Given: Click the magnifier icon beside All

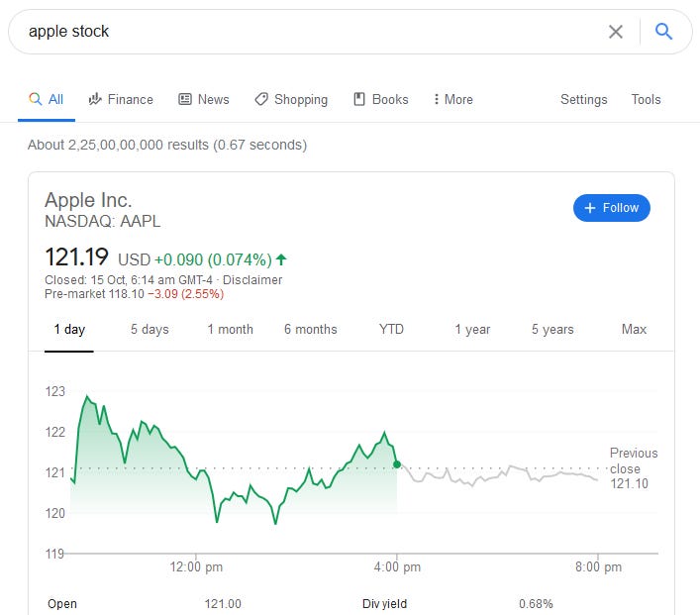Looking at the screenshot, I should [x=36, y=99].
